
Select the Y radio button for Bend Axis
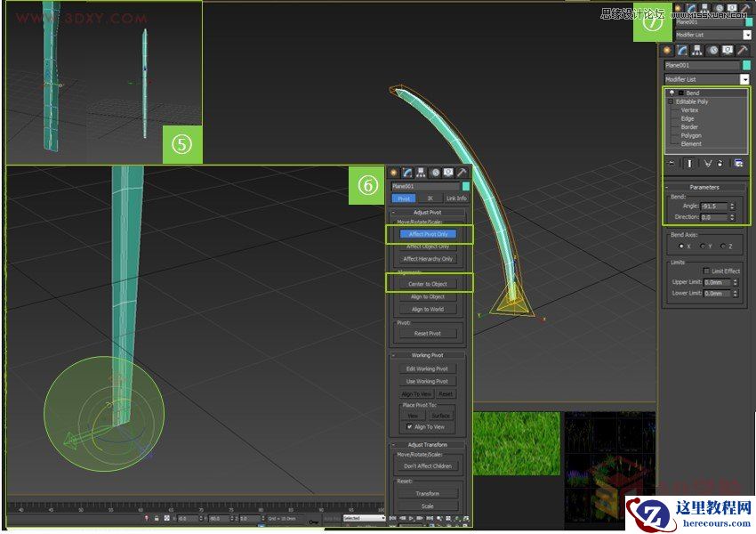[704, 246]
